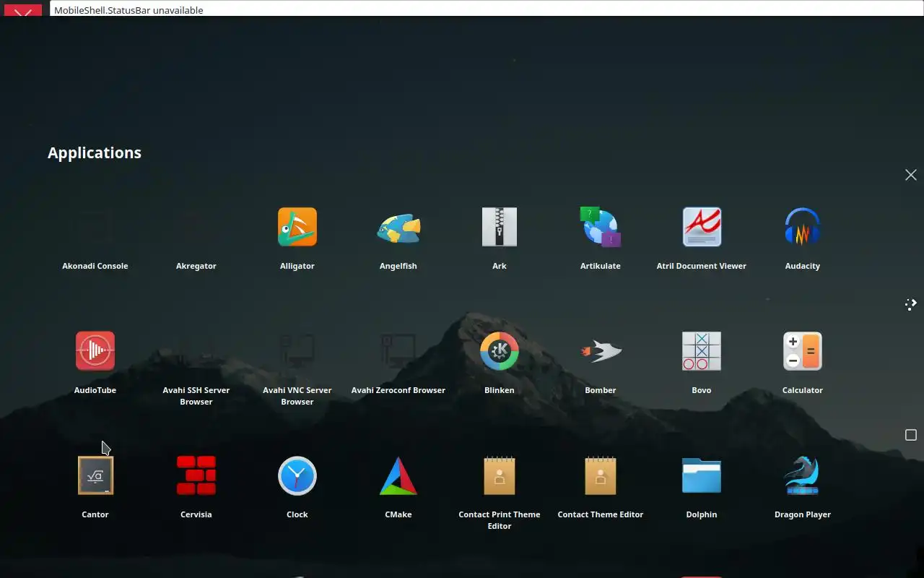Click the Akonadi Console label
This screenshot has height=578, width=924.
(x=95, y=266)
